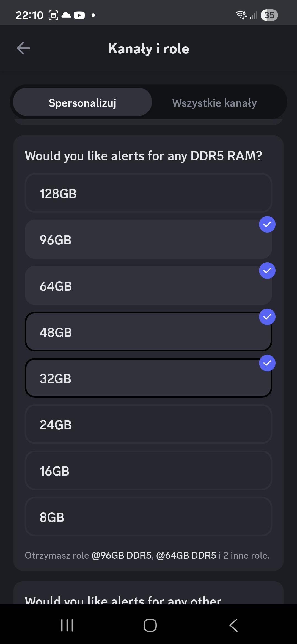The height and width of the screenshot is (644, 297).
Task: Tap the 96GB blue checkmark badge
Action: [267, 225]
